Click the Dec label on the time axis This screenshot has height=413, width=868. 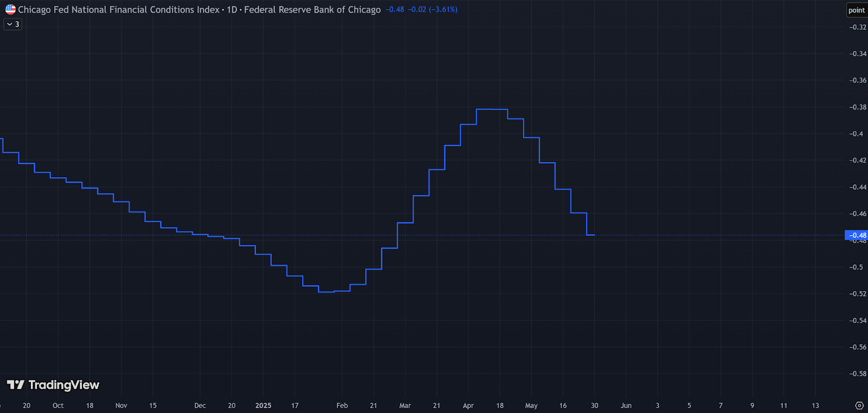point(200,405)
